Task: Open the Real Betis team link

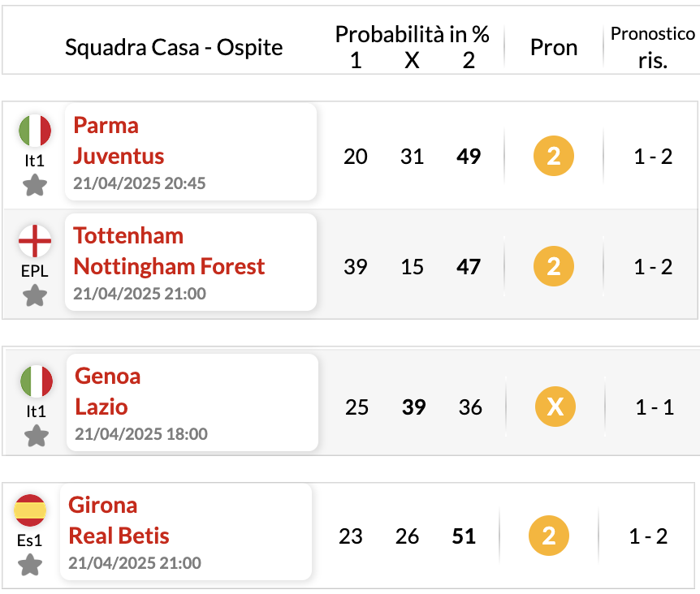Action: [119, 536]
